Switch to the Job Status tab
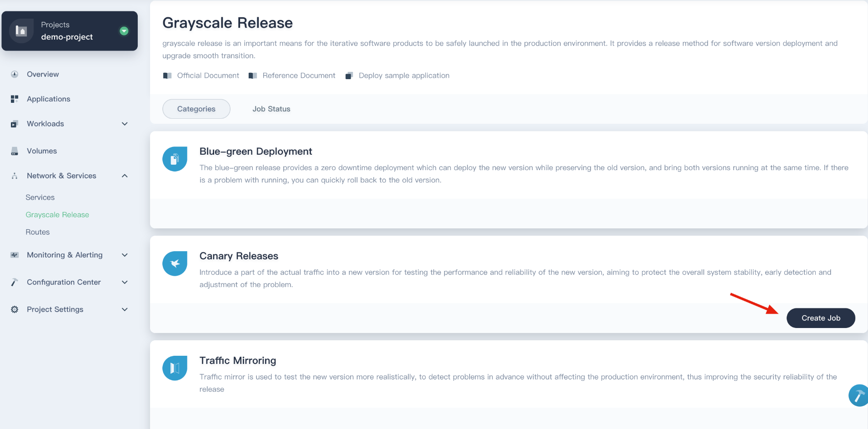The image size is (868, 429). tap(271, 109)
